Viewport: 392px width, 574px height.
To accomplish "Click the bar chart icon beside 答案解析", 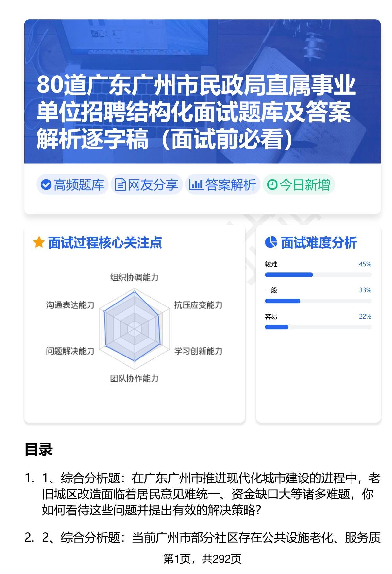I will coord(196,185).
